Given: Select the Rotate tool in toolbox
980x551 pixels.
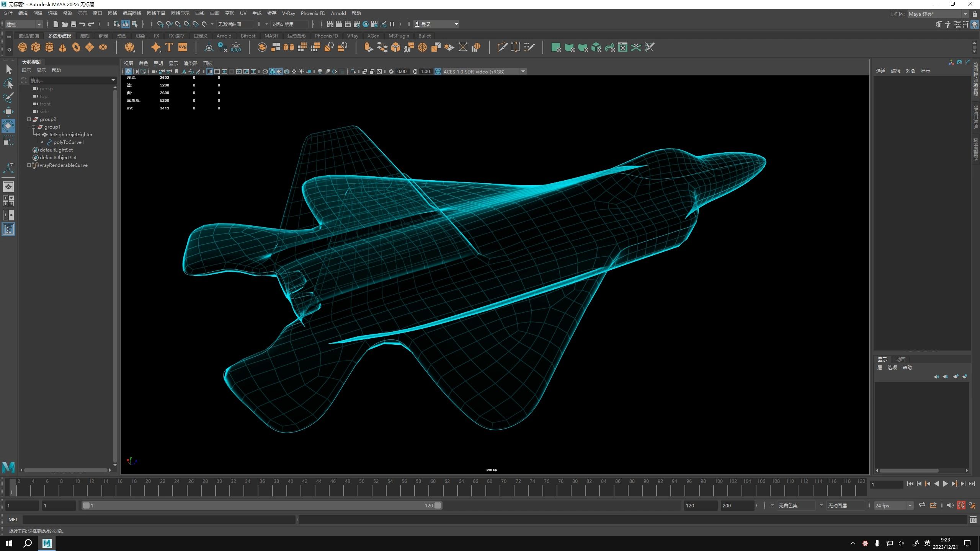Looking at the screenshot, I should 8,126.
